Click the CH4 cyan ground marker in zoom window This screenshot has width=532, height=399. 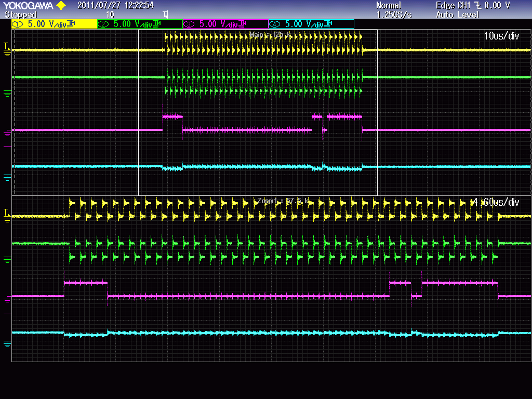tap(7, 344)
